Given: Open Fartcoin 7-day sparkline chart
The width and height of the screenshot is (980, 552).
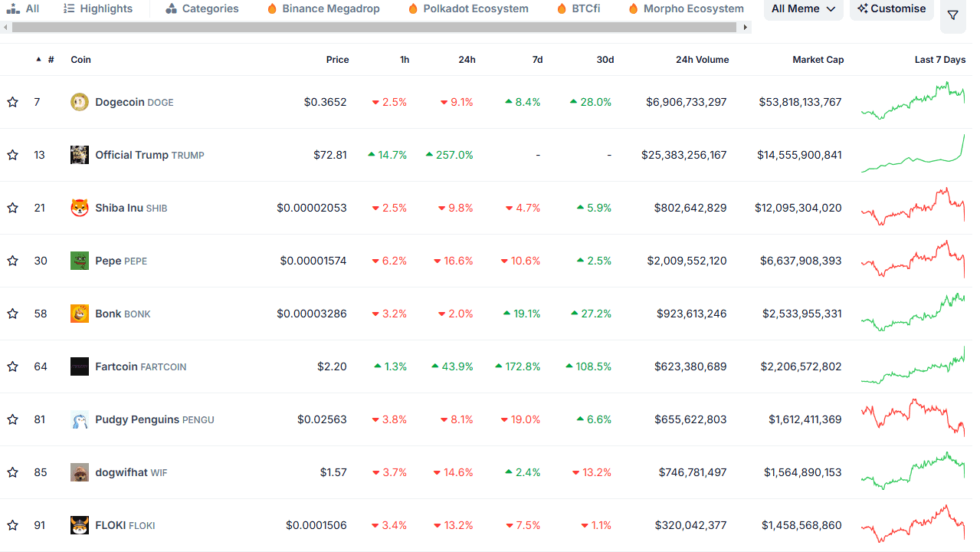Looking at the screenshot, I should point(913,366).
